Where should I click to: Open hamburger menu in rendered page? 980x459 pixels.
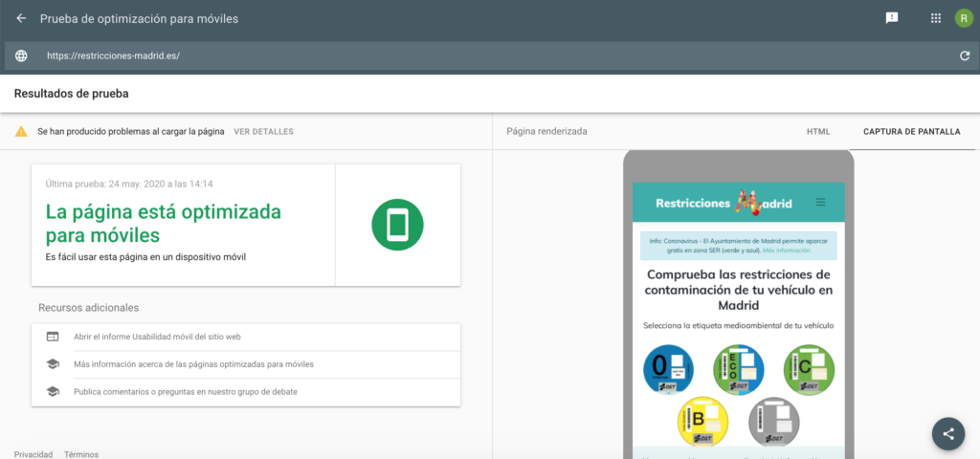click(820, 203)
